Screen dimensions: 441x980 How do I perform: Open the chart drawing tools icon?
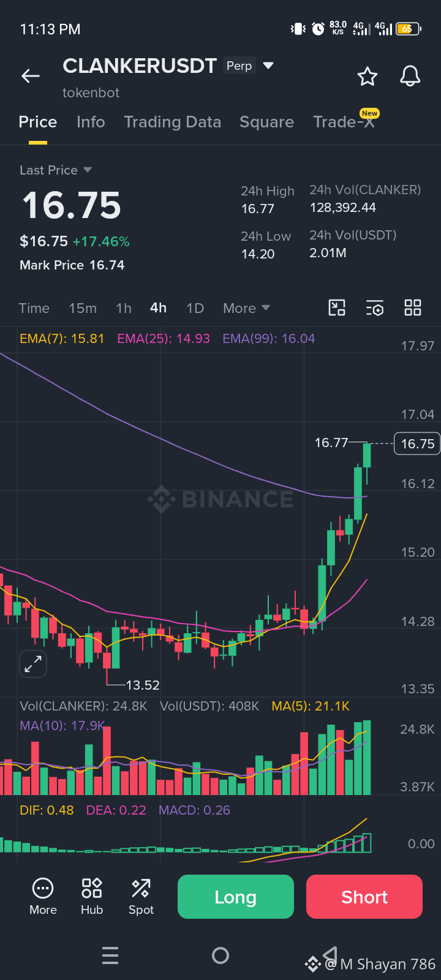tap(337, 307)
